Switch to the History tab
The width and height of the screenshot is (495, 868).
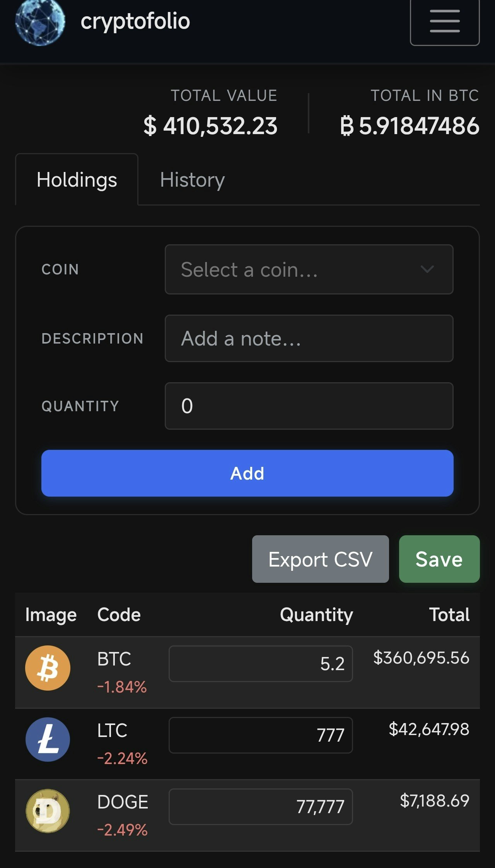coord(192,179)
